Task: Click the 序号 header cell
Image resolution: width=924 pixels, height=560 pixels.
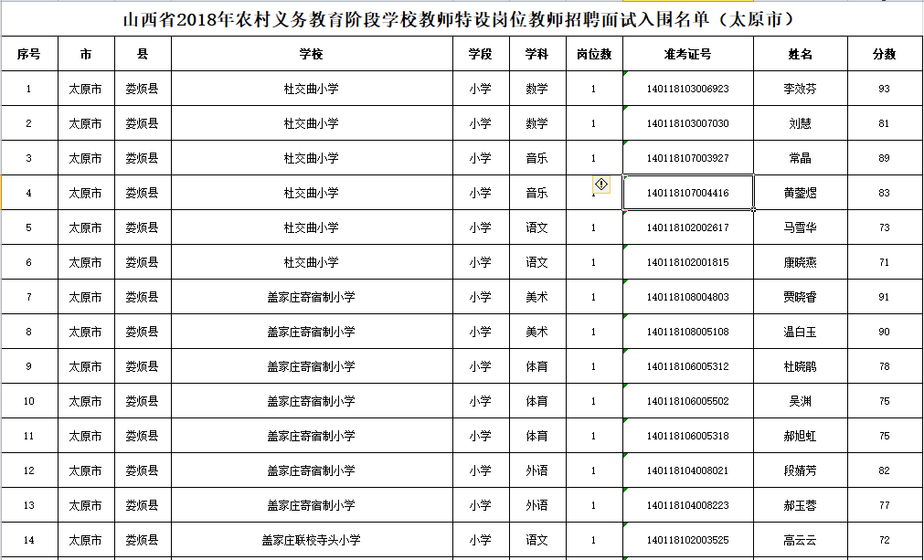Action: coord(27,54)
